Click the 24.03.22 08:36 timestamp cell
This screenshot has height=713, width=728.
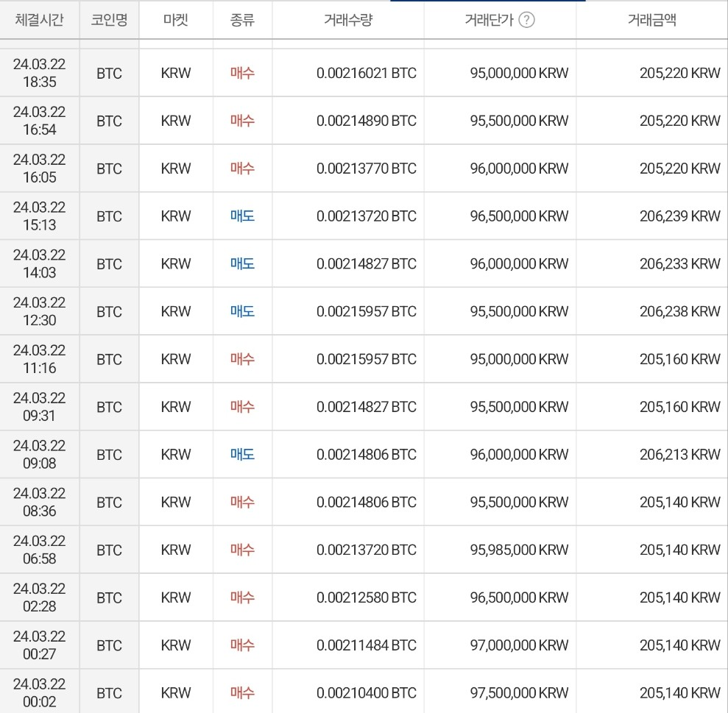tap(40, 503)
